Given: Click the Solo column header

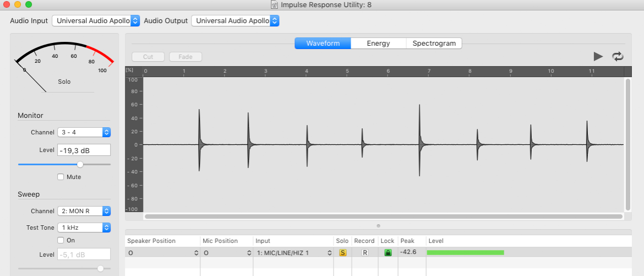Looking at the screenshot, I should (x=342, y=241).
